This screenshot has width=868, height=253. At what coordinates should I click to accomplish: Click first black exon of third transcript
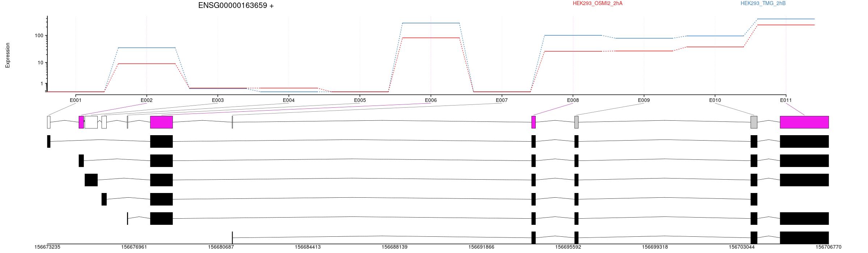coord(91,180)
